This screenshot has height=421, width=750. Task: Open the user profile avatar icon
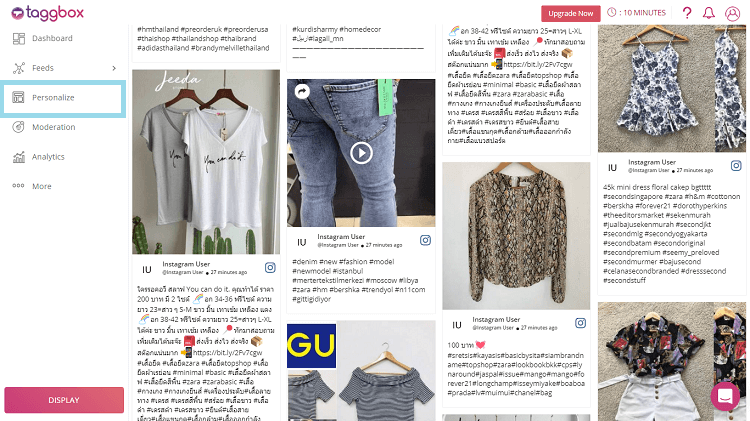click(x=732, y=13)
